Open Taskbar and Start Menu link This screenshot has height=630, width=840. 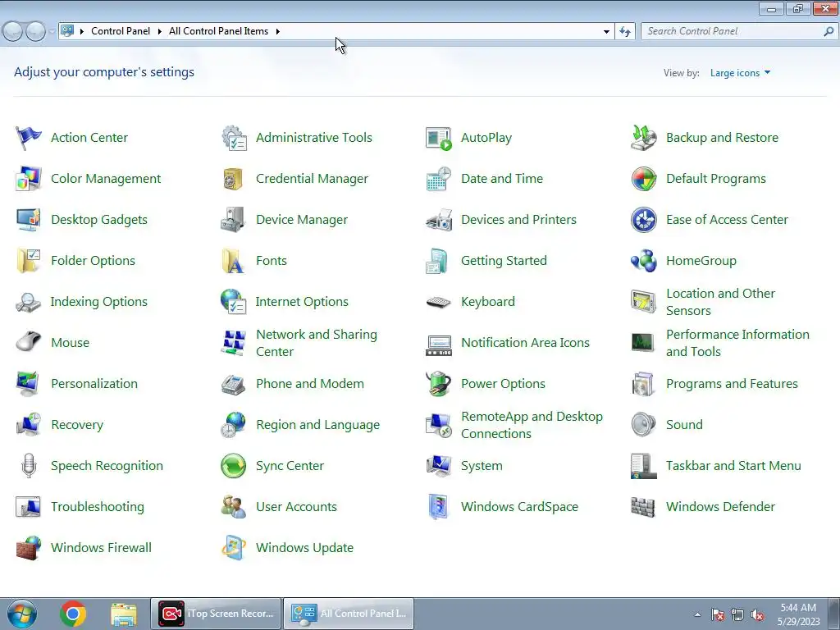(733, 466)
